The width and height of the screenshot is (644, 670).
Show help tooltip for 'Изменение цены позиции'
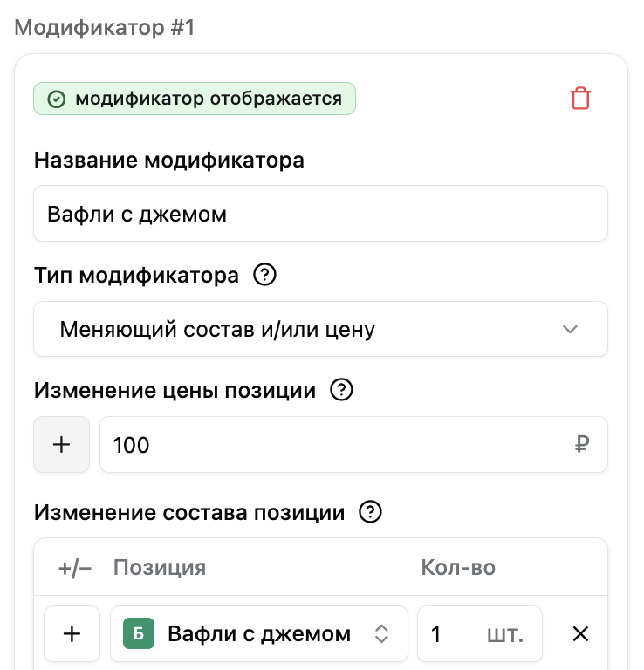click(x=341, y=390)
